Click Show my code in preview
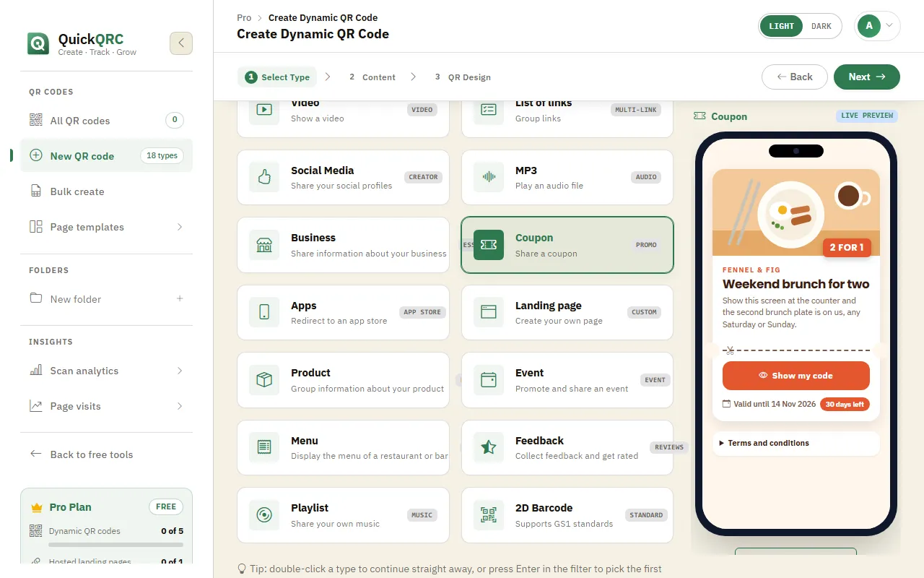This screenshot has width=924, height=578. point(796,376)
